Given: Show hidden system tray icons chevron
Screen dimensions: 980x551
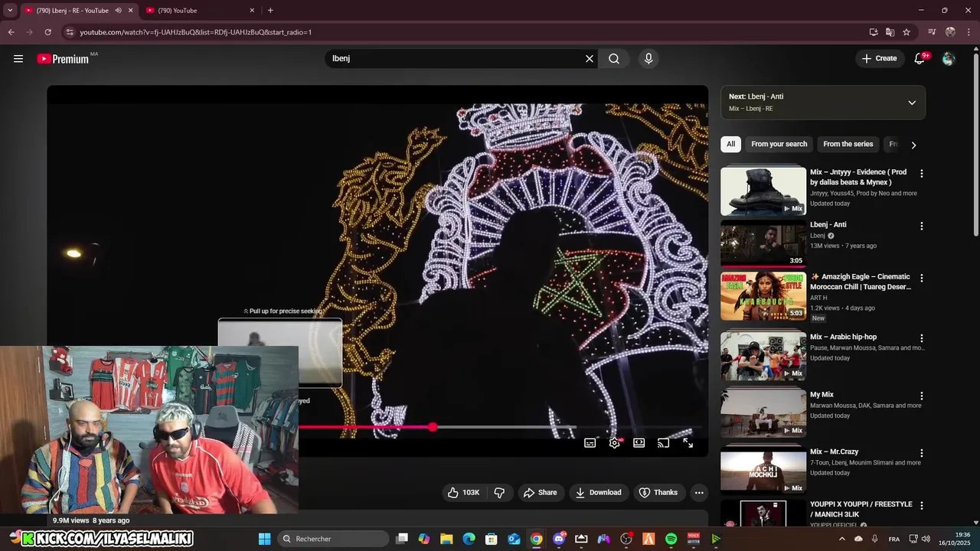Looking at the screenshot, I should [x=841, y=539].
